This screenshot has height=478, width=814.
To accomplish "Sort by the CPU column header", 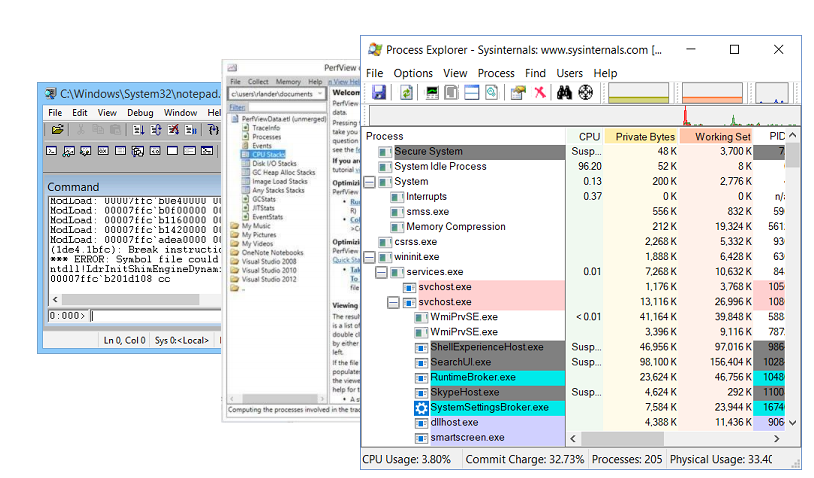I will pyautogui.click(x=585, y=136).
